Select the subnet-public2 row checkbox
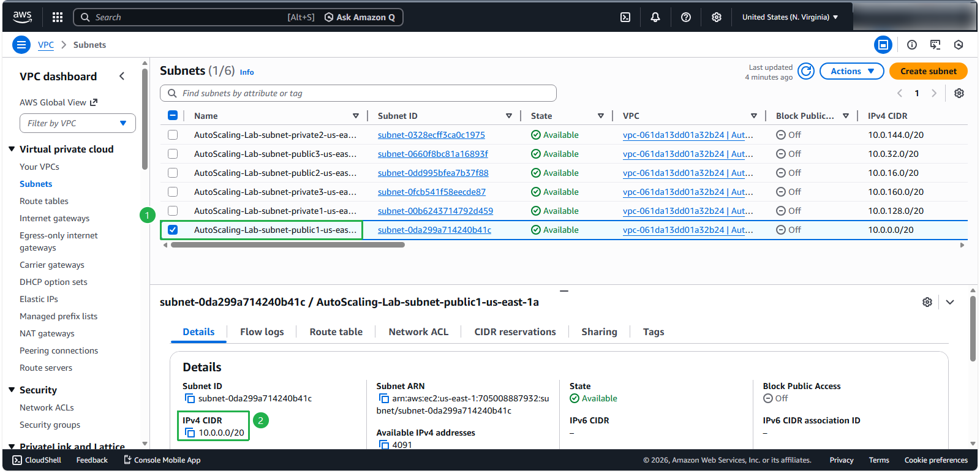Screen dimensions: 980x473 point(173,173)
